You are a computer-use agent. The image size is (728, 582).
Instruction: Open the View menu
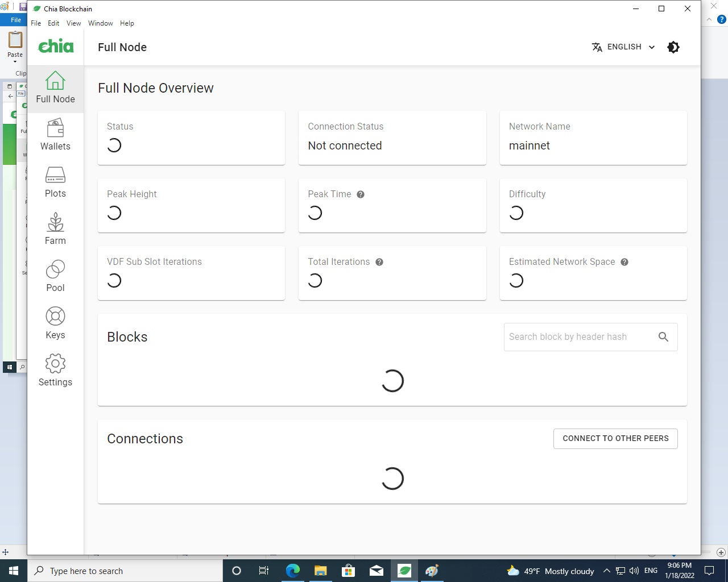click(74, 23)
